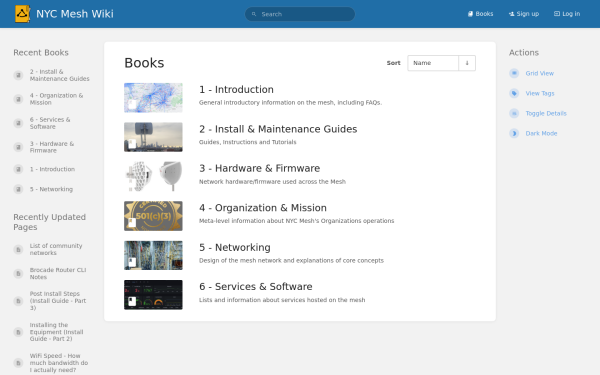
Task: Open 'Post Install Steps (Install Guide - Part 3)' page
Action: click(x=58, y=301)
